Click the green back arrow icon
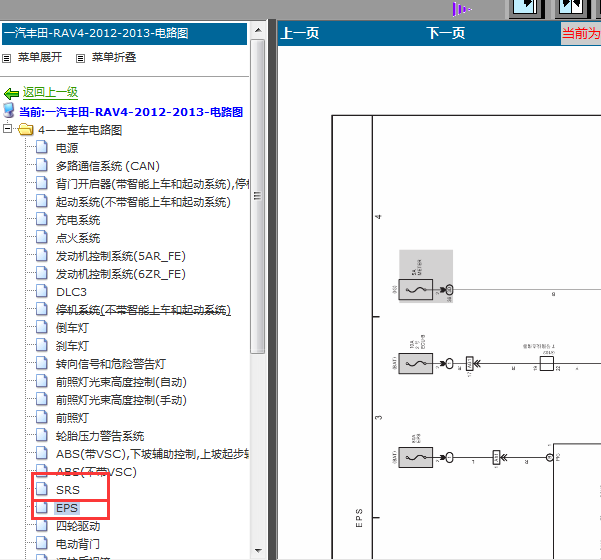This screenshot has height=560, width=601. click(11, 93)
